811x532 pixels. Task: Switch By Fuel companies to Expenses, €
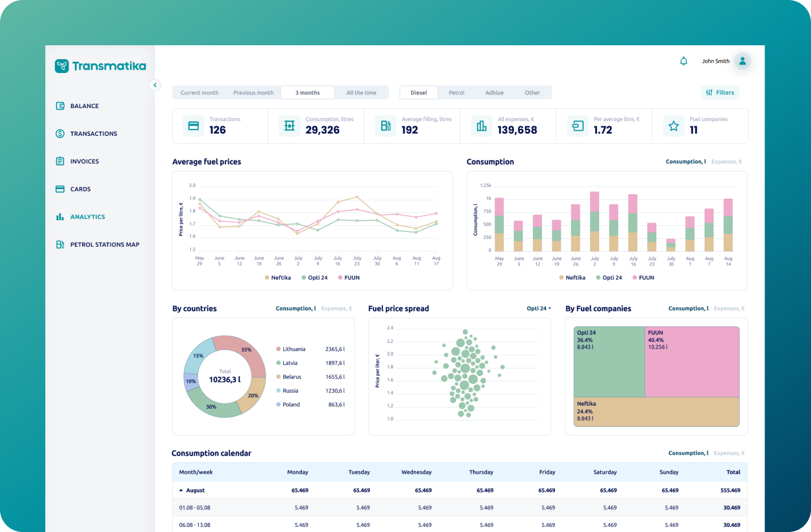[x=729, y=308]
